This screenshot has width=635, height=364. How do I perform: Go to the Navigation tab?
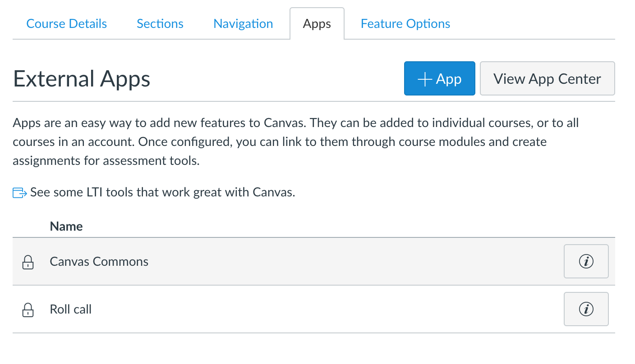pyautogui.click(x=243, y=23)
